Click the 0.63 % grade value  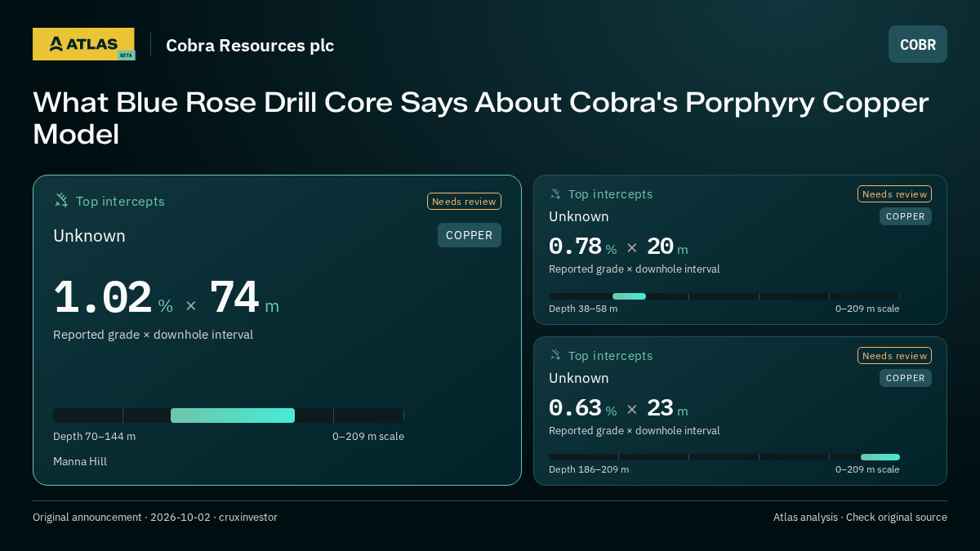582,408
